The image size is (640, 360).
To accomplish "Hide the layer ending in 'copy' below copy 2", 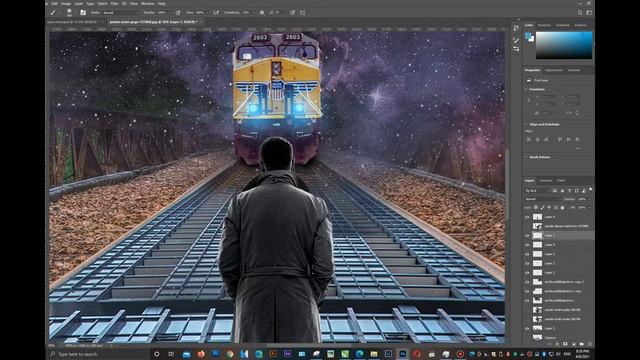I will 527,291.
